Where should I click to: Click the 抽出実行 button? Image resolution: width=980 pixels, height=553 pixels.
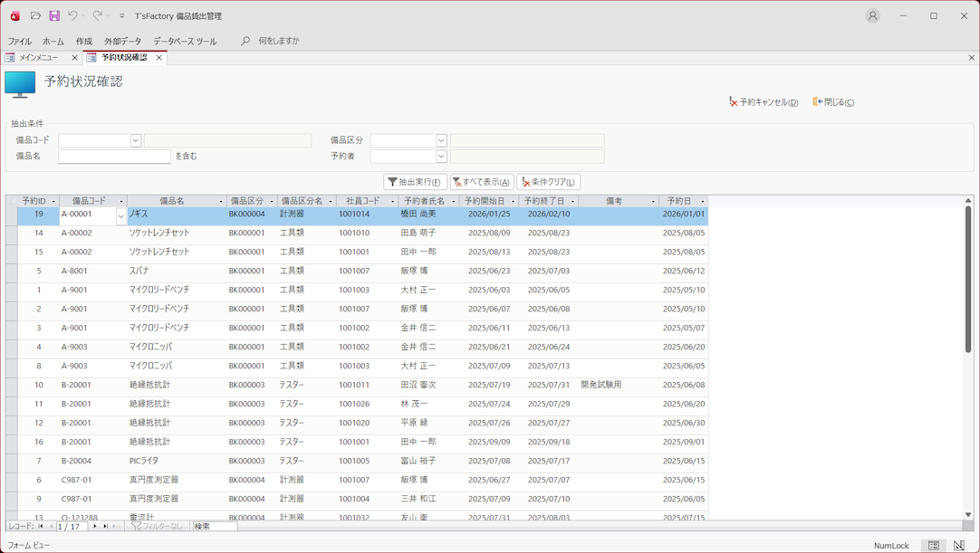[x=415, y=182]
